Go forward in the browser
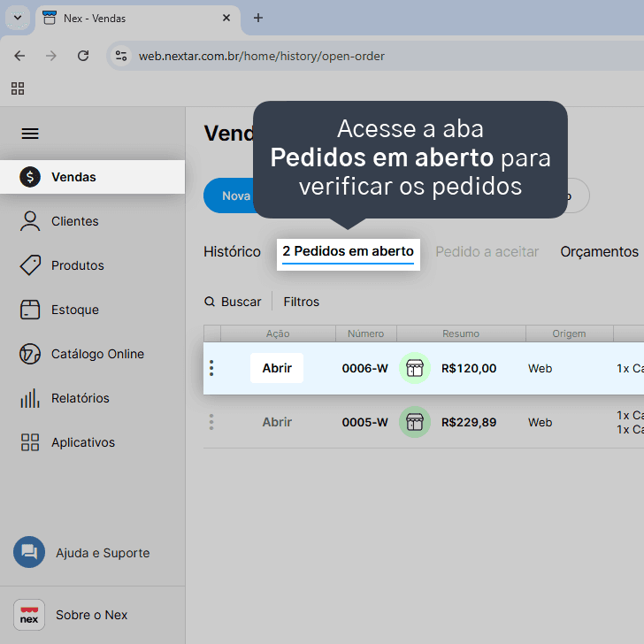The image size is (644, 644). click(51, 56)
